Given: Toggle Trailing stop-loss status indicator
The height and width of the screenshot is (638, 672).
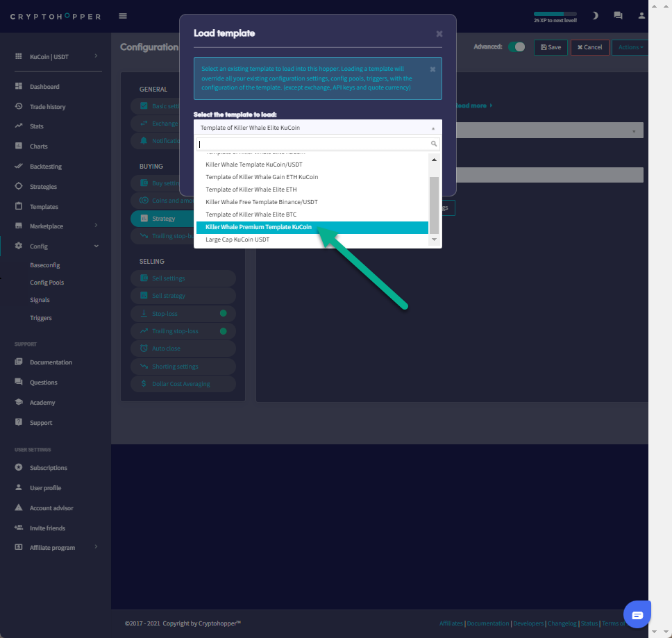Looking at the screenshot, I should (x=224, y=331).
